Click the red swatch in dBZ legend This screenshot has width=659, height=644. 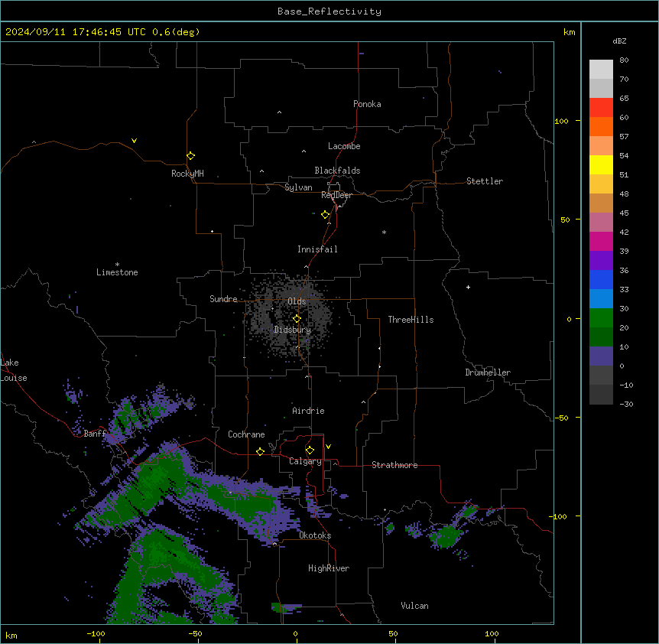601,107
